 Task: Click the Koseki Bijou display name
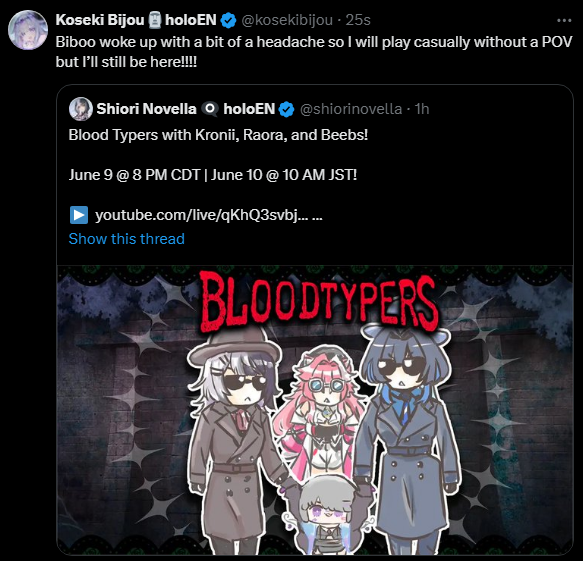100,20
